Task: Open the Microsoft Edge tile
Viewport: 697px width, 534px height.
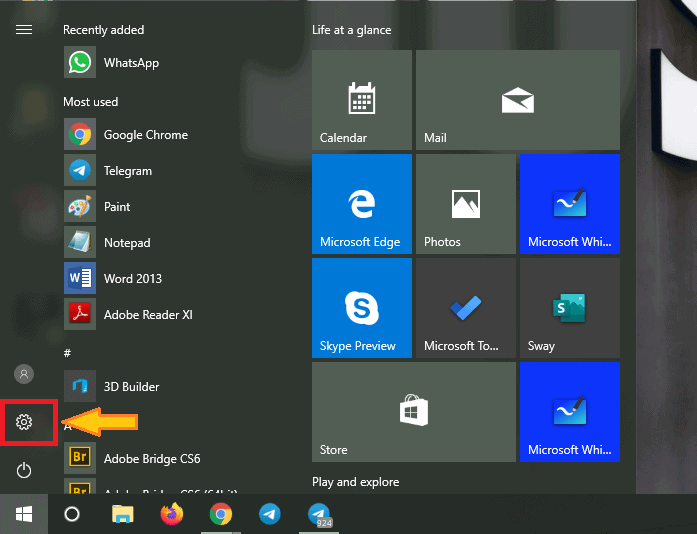Action: point(362,204)
